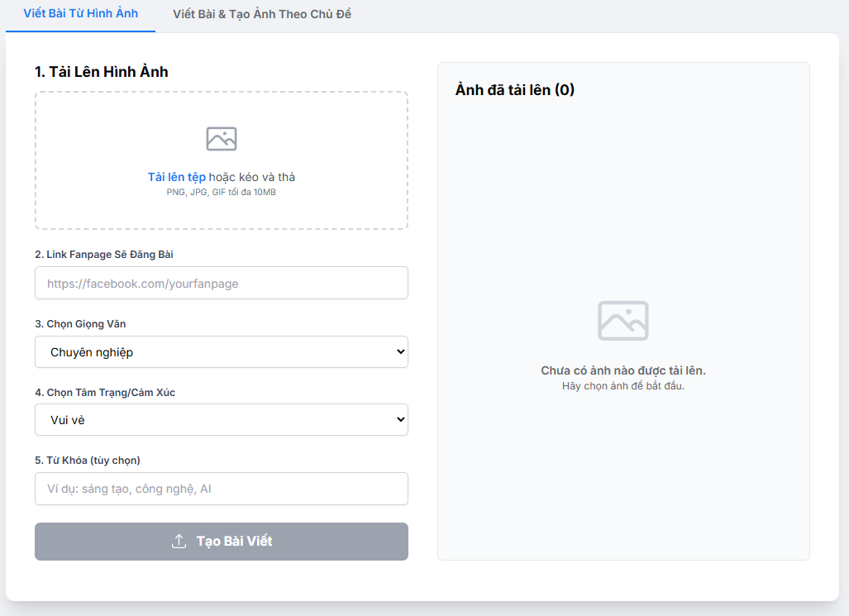The width and height of the screenshot is (849, 616).
Task: Open Viết Bài & Tạo Ảnh Theo Chủ Đề tab
Action: coord(262,14)
